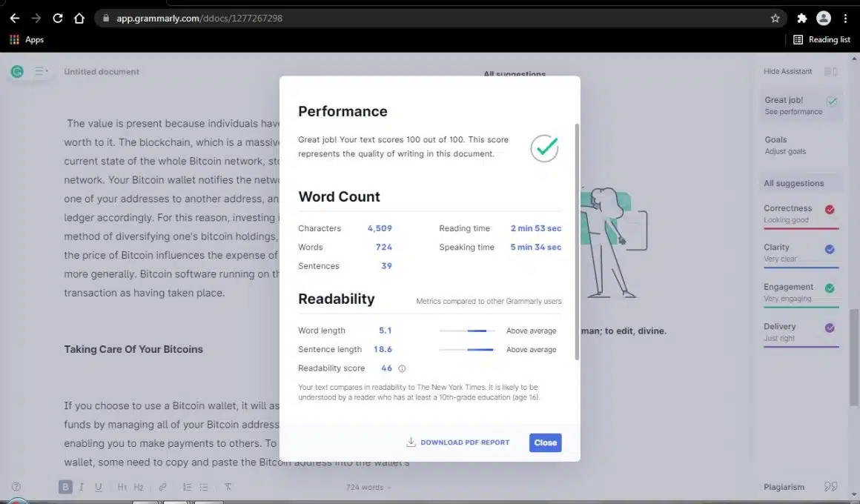The width and height of the screenshot is (860, 504).
Task: Close the Performance dialog
Action: pyautogui.click(x=545, y=442)
